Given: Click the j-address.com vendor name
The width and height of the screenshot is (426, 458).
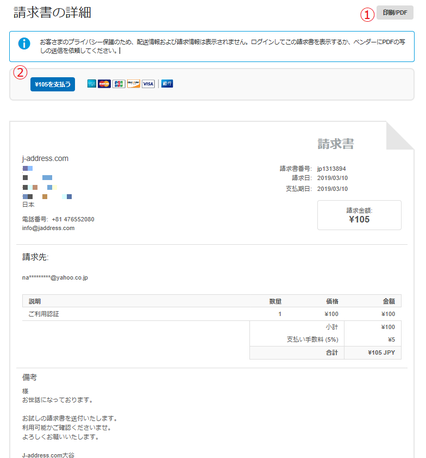Looking at the screenshot, I should tap(45, 158).
